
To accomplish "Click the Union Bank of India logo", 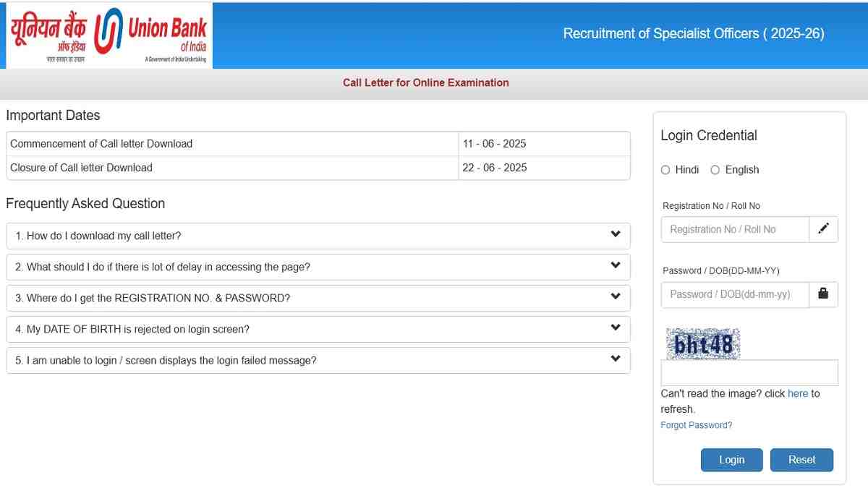I will [x=109, y=36].
